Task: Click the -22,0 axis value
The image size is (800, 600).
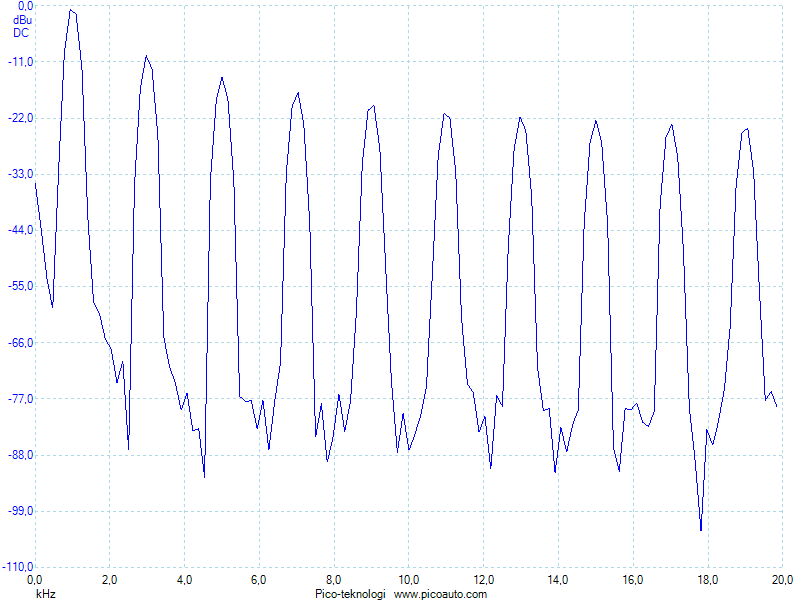Action: [20, 118]
